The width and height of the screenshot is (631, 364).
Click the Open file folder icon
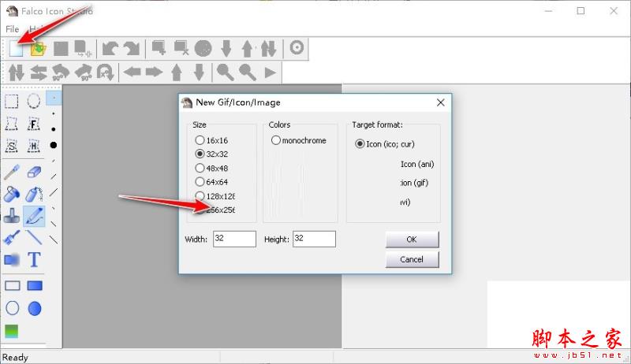[x=38, y=49]
